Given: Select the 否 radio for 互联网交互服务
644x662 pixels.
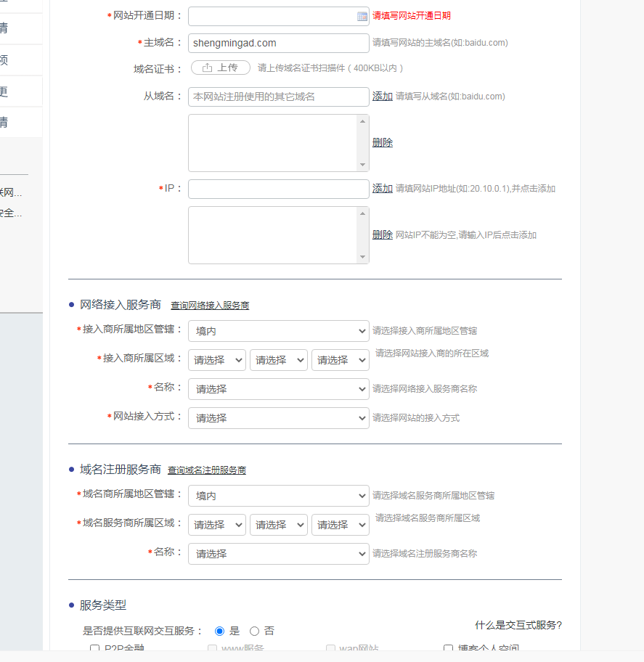Looking at the screenshot, I should [x=254, y=631].
